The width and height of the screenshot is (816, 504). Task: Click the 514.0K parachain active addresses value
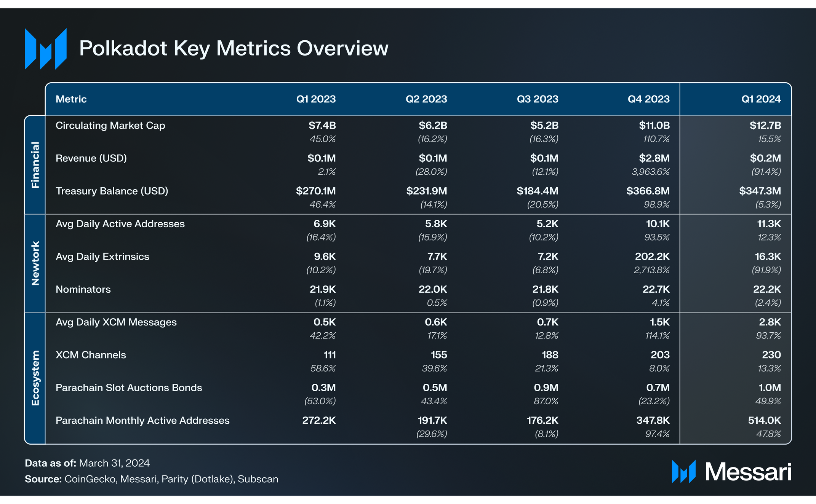[764, 420]
